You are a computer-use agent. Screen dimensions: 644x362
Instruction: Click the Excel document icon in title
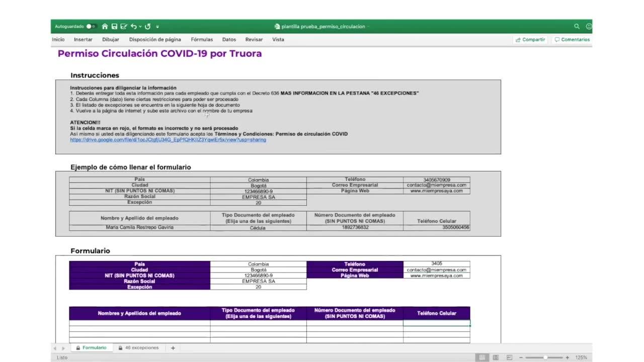tap(277, 27)
